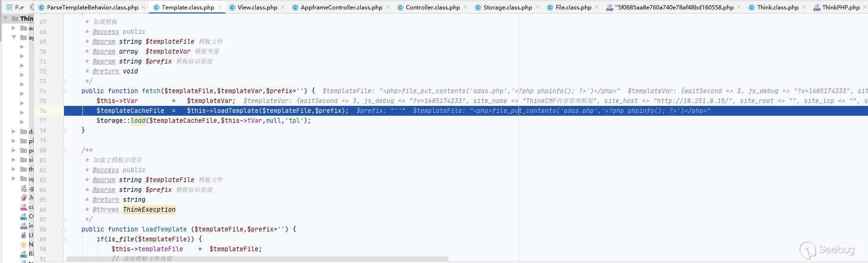
Task: Click fold marker at closing brace line 78
Action: (64, 130)
